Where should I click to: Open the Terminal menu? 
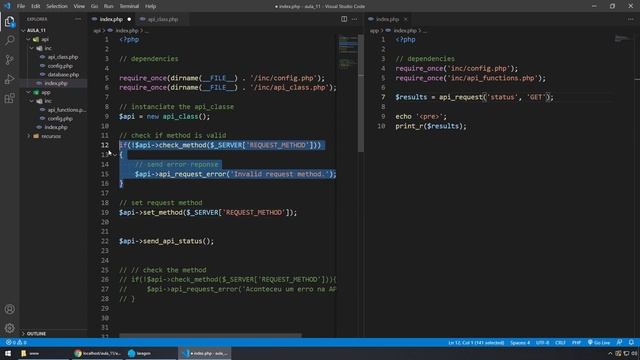[129, 6]
